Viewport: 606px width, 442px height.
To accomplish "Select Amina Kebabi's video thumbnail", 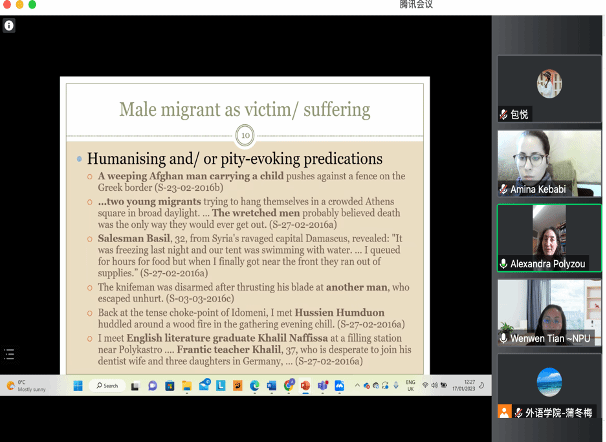I will coord(549,162).
